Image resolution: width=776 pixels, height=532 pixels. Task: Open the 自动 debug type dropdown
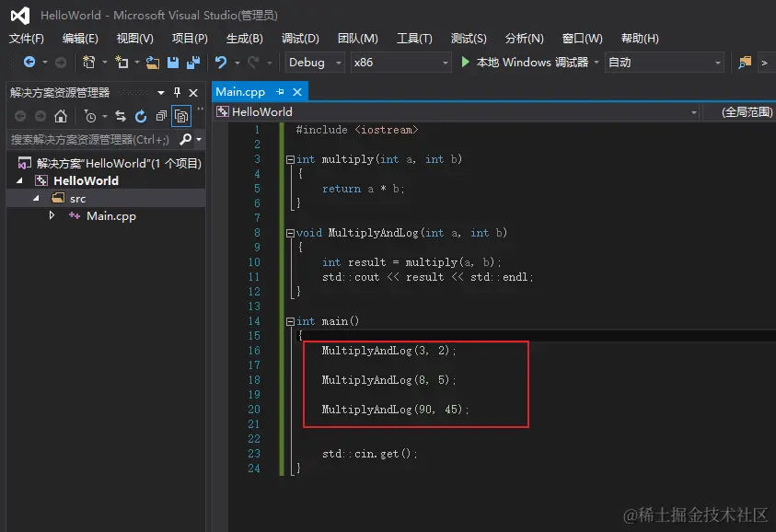click(664, 63)
